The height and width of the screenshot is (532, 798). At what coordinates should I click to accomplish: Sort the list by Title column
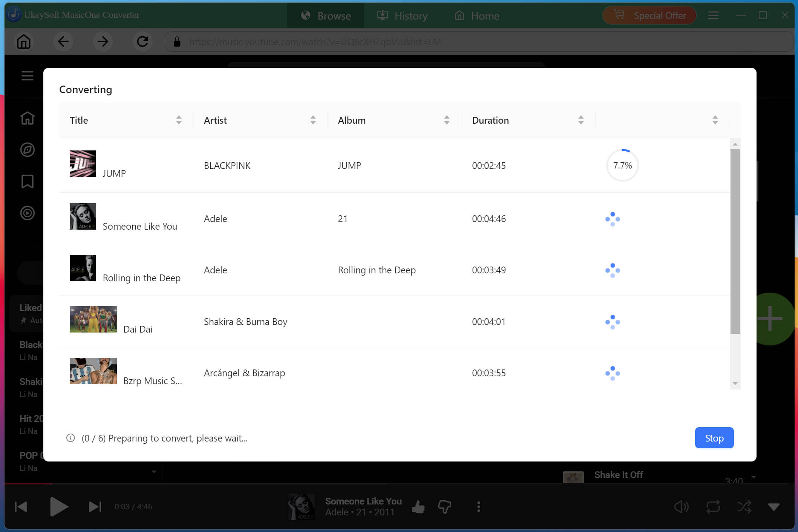point(179,120)
